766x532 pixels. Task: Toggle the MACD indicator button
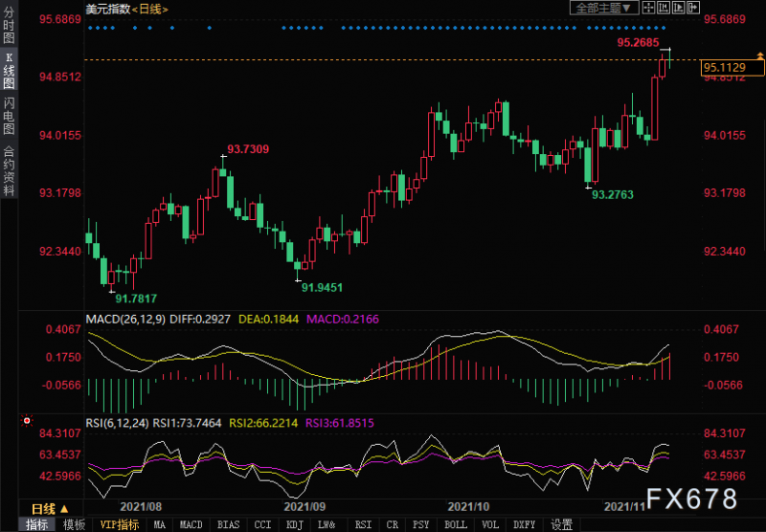[x=191, y=524]
